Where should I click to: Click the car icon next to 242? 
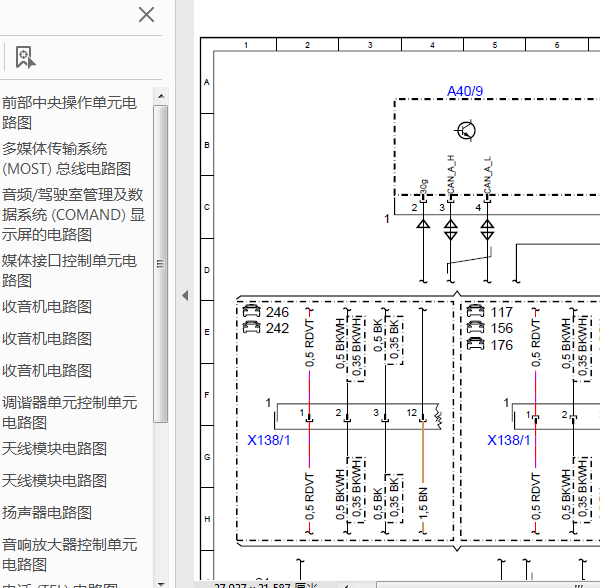coord(251,327)
